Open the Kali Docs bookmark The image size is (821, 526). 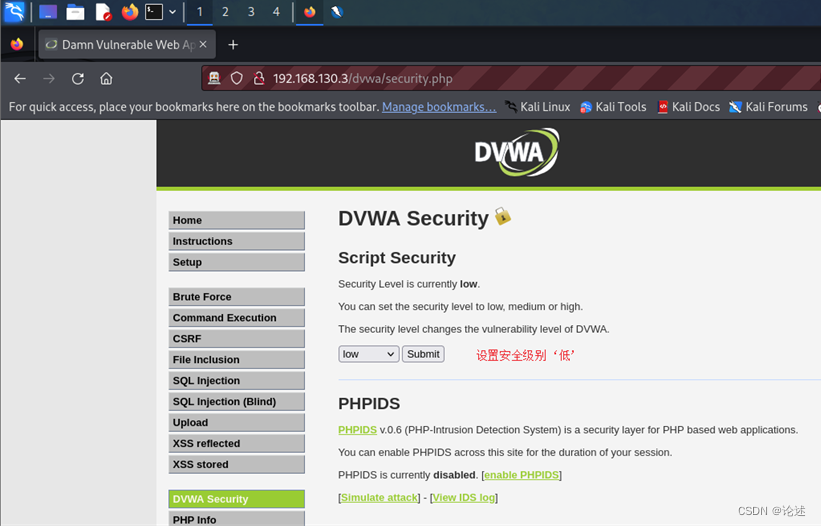pos(689,107)
